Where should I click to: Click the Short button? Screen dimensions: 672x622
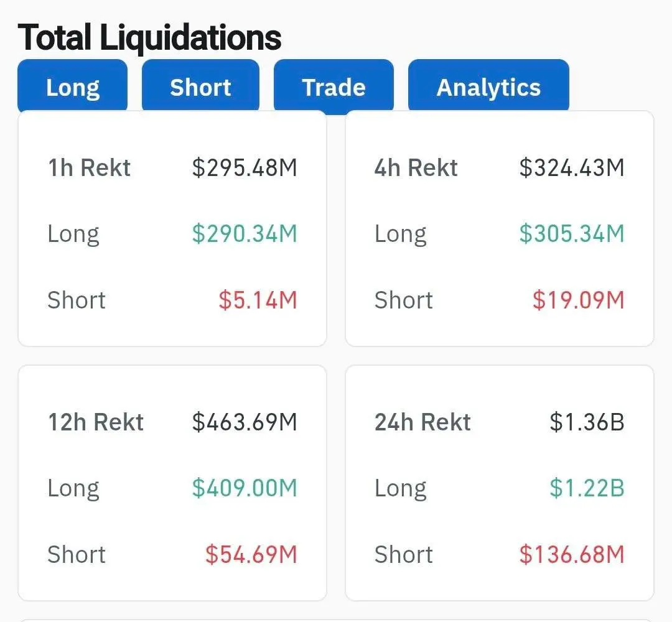tap(200, 87)
